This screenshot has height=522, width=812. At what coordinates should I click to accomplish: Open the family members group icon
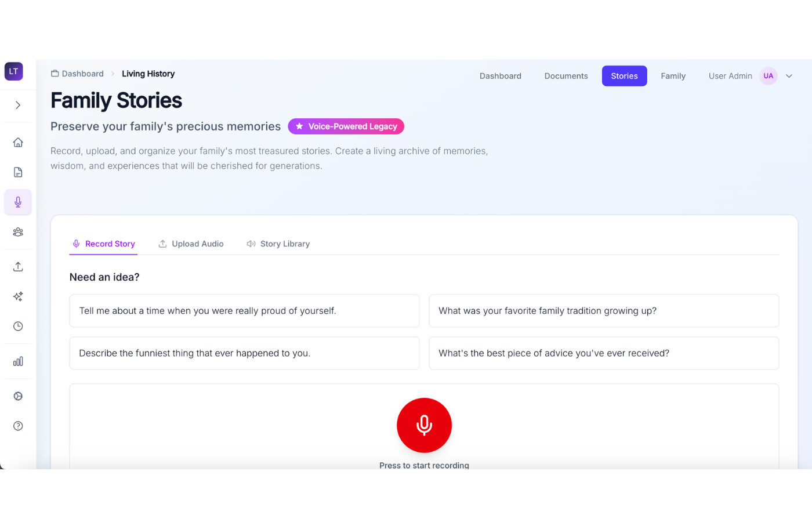18,232
